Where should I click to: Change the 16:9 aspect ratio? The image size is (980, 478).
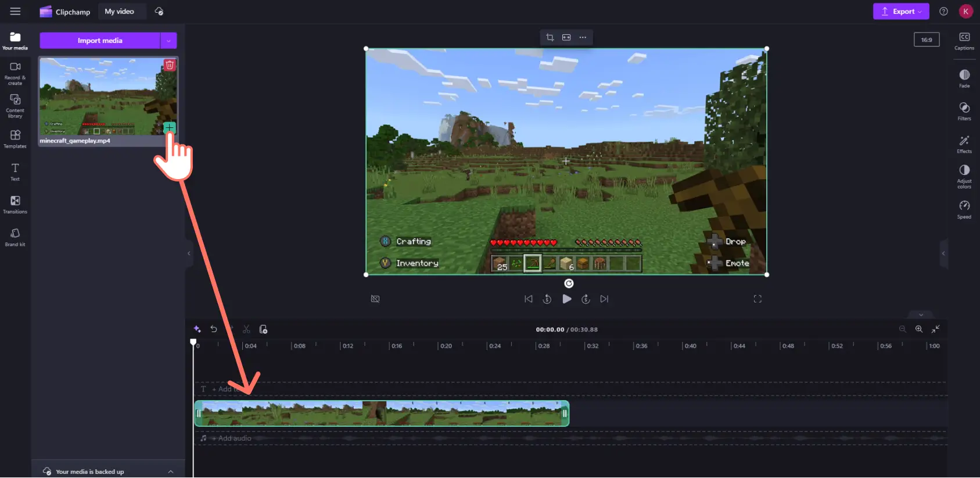927,40
